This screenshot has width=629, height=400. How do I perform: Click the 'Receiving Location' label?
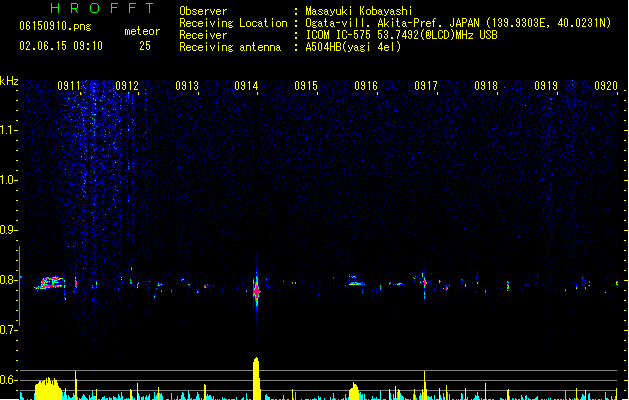pos(233,23)
